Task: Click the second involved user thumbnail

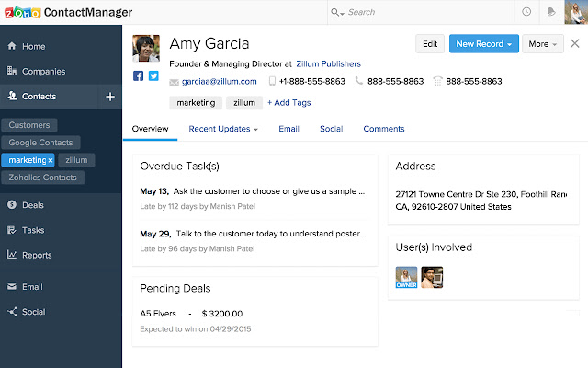Action: (432, 277)
